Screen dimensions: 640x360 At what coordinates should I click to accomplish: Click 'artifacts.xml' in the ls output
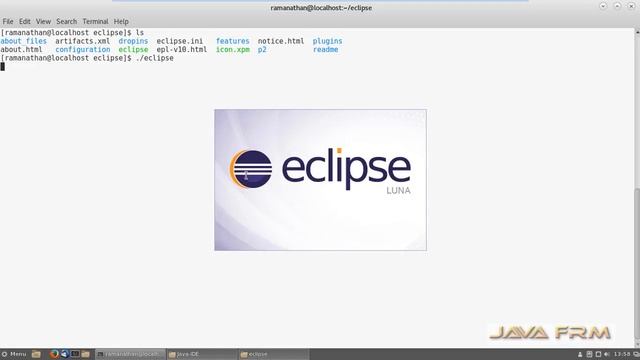coord(82,41)
